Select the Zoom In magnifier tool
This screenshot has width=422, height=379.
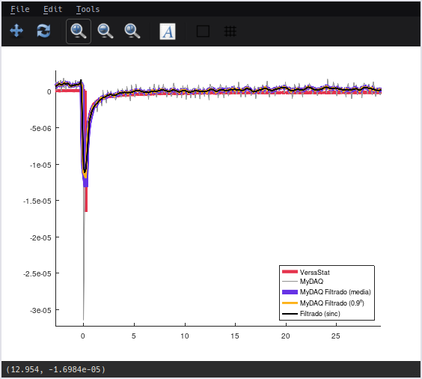[x=79, y=32]
